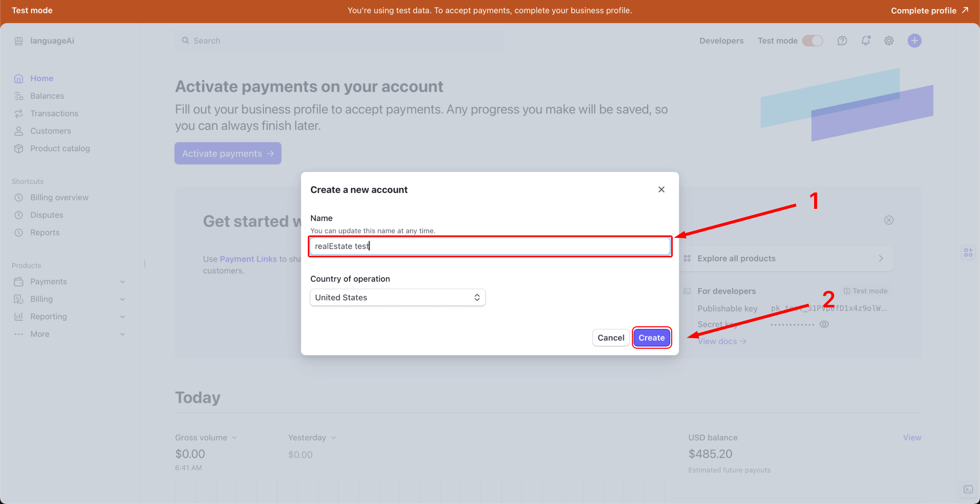Click the search magnifier icon
The image size is (980, 504).
[x=186, y=41]
